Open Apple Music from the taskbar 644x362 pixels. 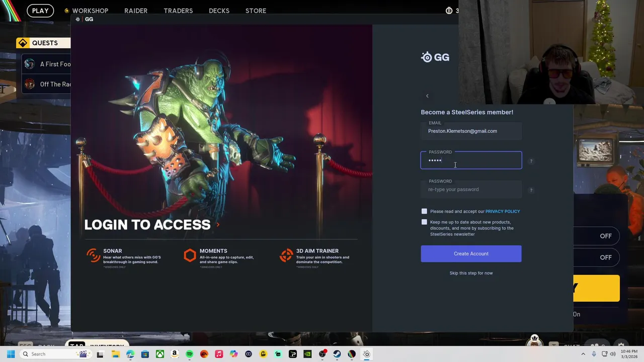(219, 354)
